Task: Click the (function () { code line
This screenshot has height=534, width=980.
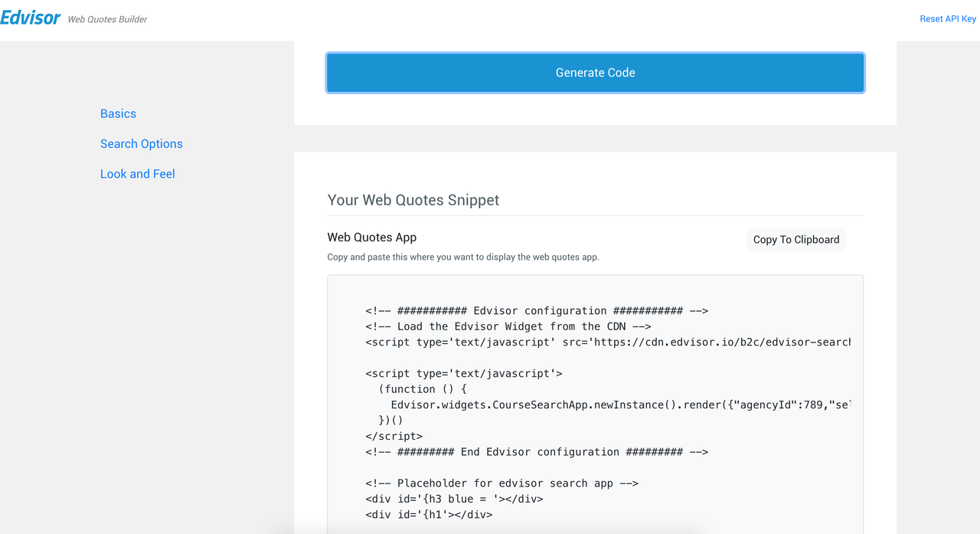Action: pos(423,389)
